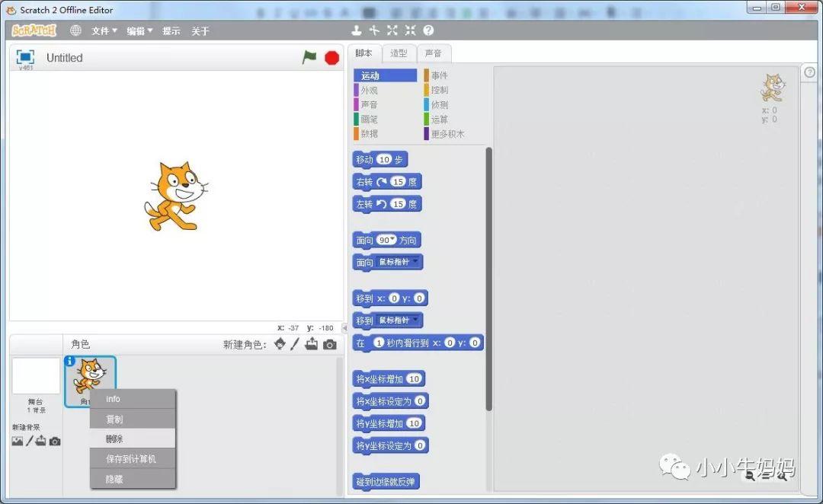
Task: Click degrees field in 左转 15 度
Action: [398, 204]
